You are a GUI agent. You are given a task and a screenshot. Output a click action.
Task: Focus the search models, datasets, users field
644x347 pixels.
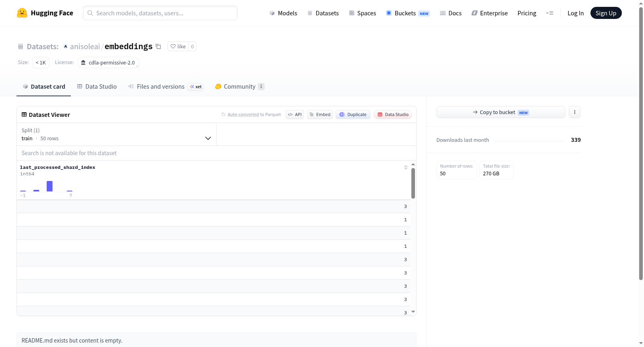tap(160, 13)
